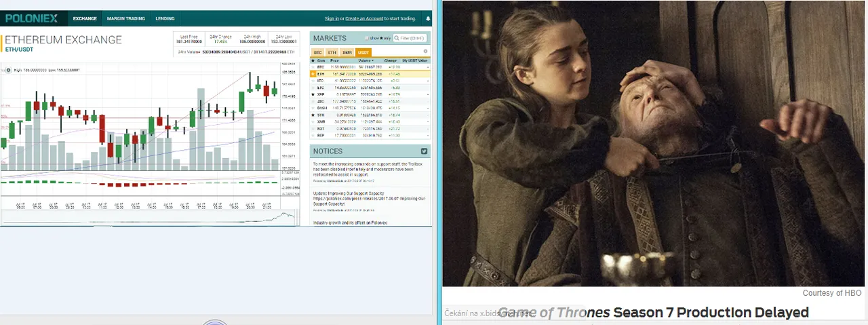Select the XMR market row

coord(370,122)
